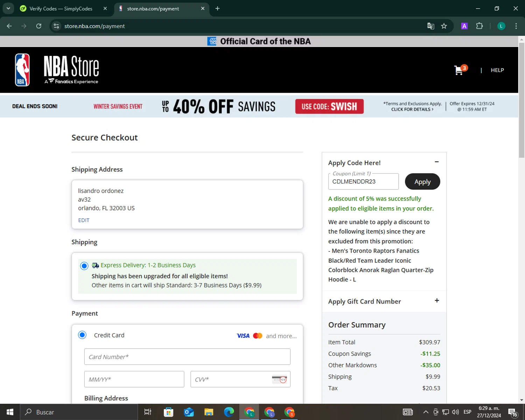525x420 pixels.
Task: Click the Apply coupon button
Action: point(422,182)
